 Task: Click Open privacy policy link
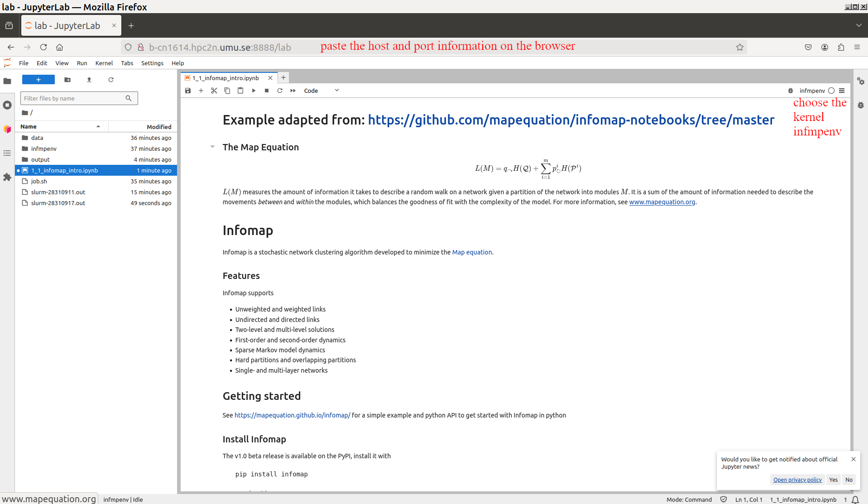[x=797, y=480]
